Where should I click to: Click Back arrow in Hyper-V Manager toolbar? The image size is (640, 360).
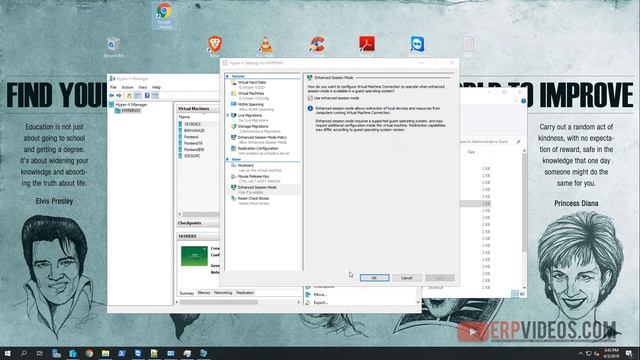[111, 96]
